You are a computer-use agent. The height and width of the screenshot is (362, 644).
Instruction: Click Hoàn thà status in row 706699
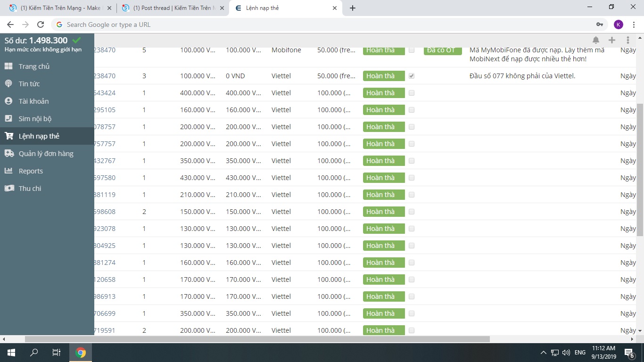(384, 313)
